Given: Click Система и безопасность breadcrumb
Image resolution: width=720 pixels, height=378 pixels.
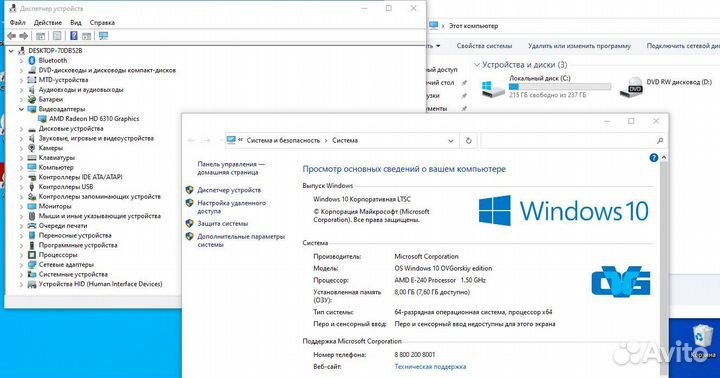Looking at the screenshot, I should tap(283, 141).
